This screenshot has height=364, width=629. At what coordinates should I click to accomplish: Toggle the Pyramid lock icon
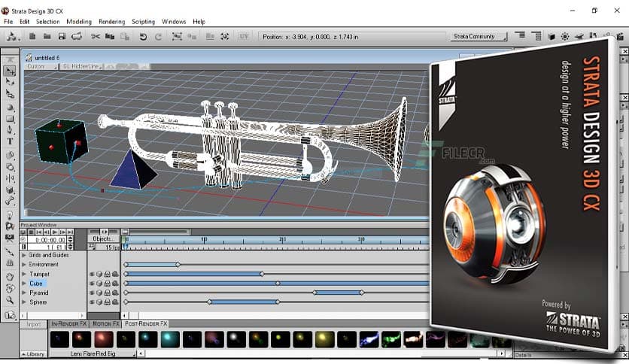pos(107,293)
